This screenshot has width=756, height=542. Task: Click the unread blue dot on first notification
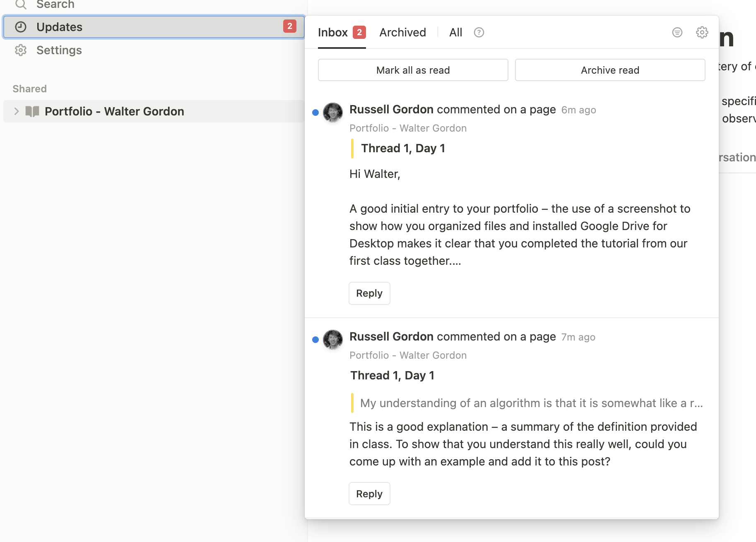pos(315,113)
